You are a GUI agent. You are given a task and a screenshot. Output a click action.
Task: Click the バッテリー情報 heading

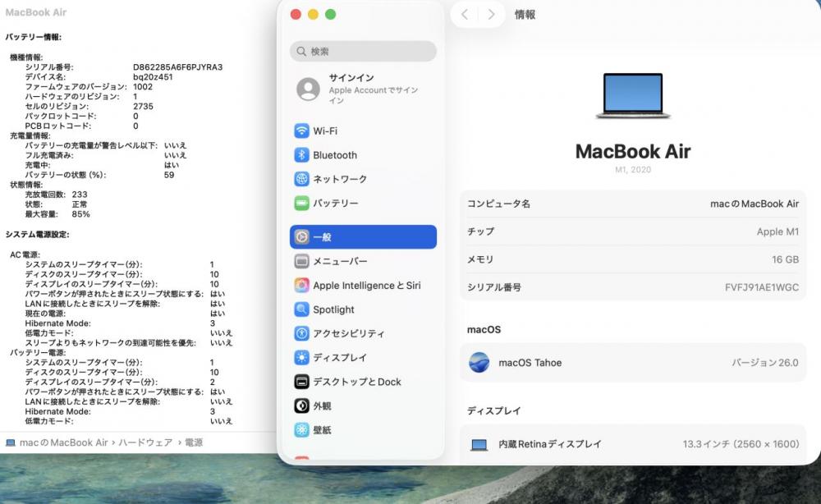pos(34,37)
